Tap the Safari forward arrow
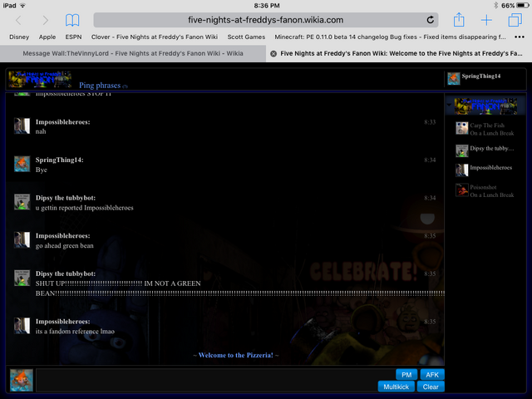532x399 pixels. pyautogui.click(x=45, y=20)
